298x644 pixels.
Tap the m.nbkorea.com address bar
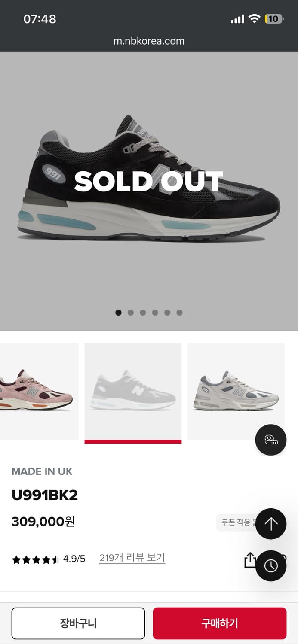click(x=149, y=41)
